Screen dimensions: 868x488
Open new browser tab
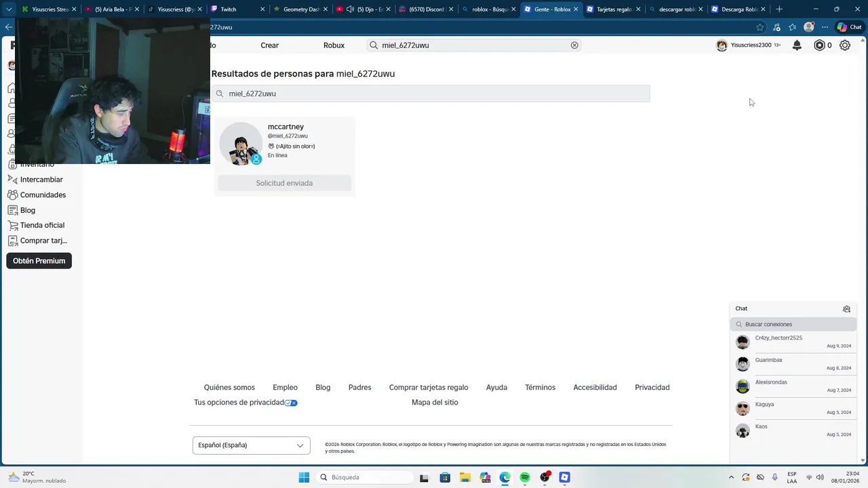[x=778, y=9]
